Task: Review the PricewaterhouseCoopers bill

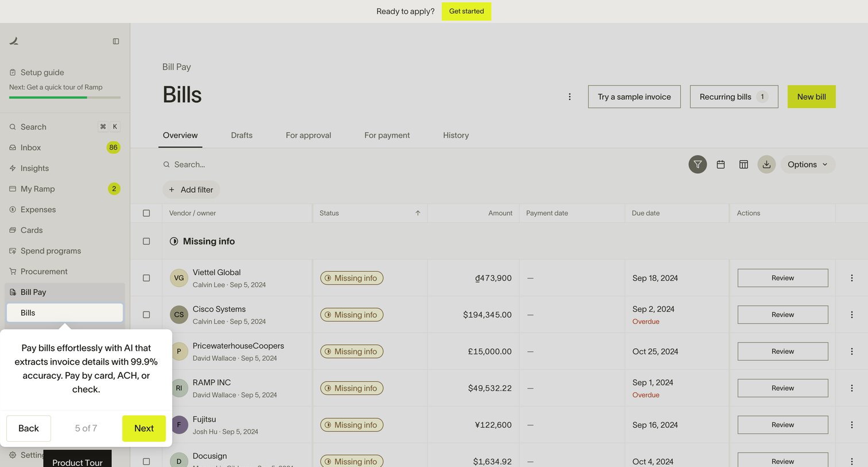Action: [783, 352]
